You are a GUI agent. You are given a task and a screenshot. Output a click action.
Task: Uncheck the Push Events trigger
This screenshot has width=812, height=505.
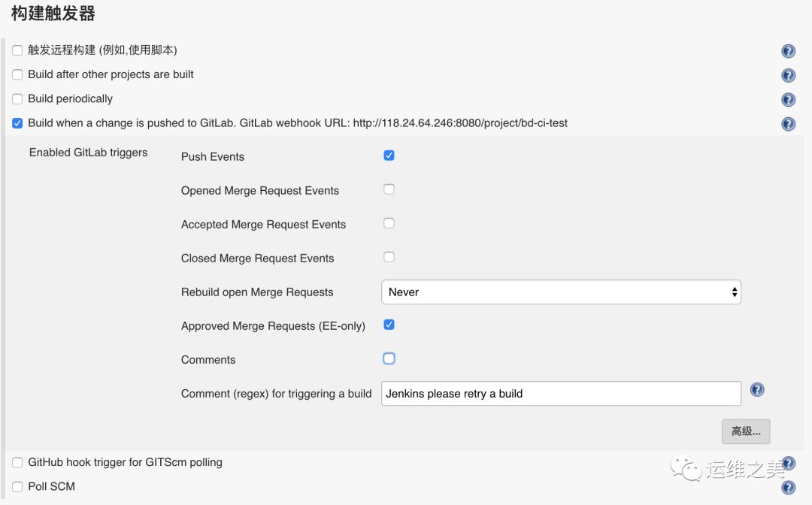pyautogui.click(x=389, y=156)
